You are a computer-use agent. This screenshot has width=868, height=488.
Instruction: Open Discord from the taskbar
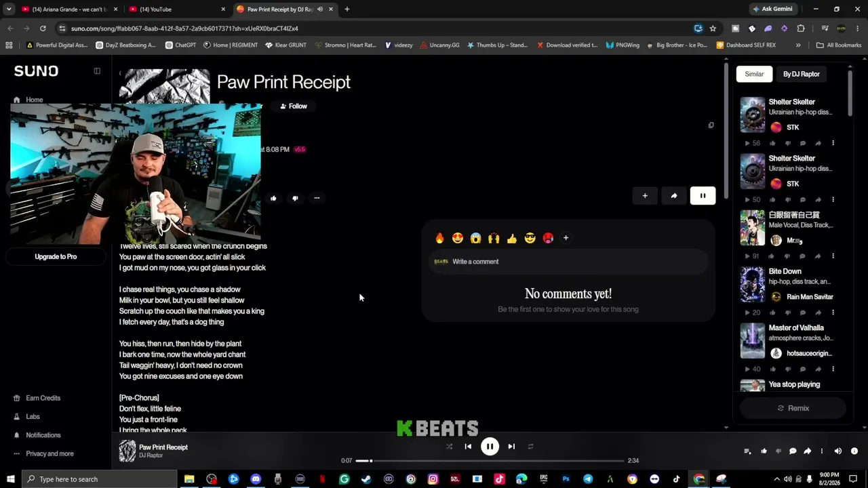pyautogui.click(x=256, y=479)
